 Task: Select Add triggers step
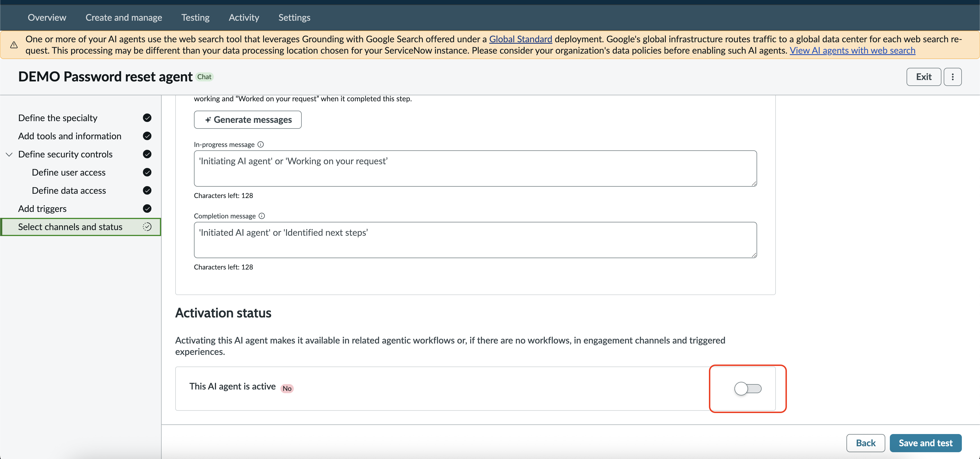(42, 209)
